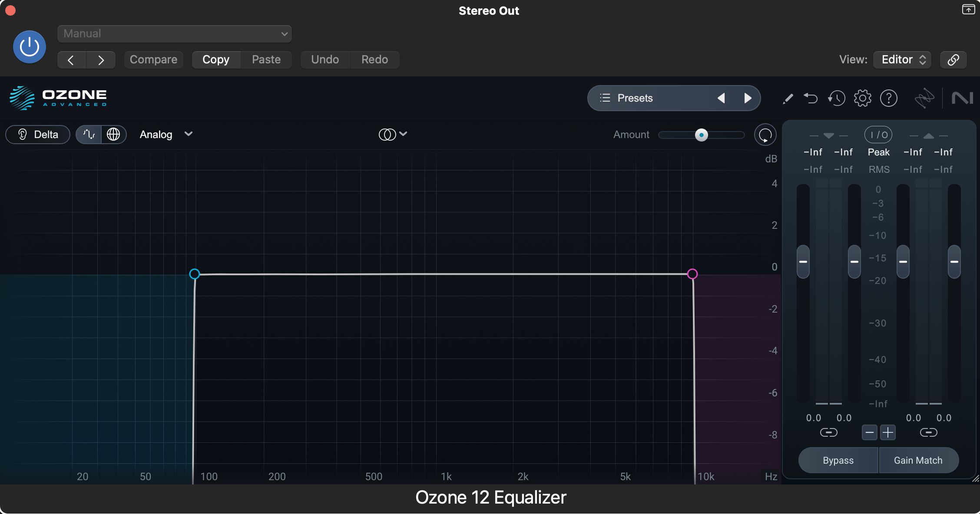Go to previous preset with left arrow
This screenshot has width=980, height=514.
(72, 60)
